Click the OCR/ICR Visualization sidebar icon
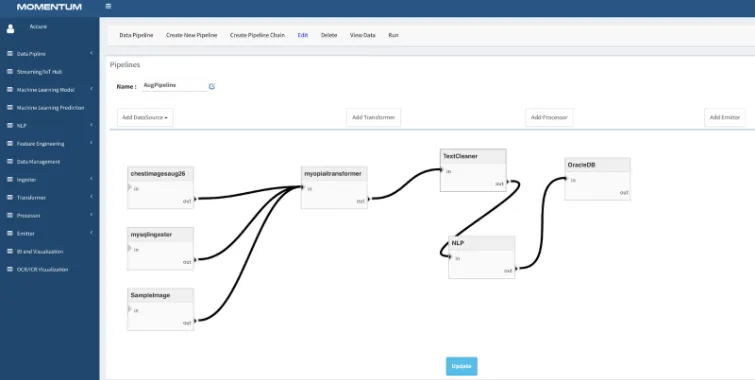The width and height of the screenshot is (755, 380). [10, 269]
